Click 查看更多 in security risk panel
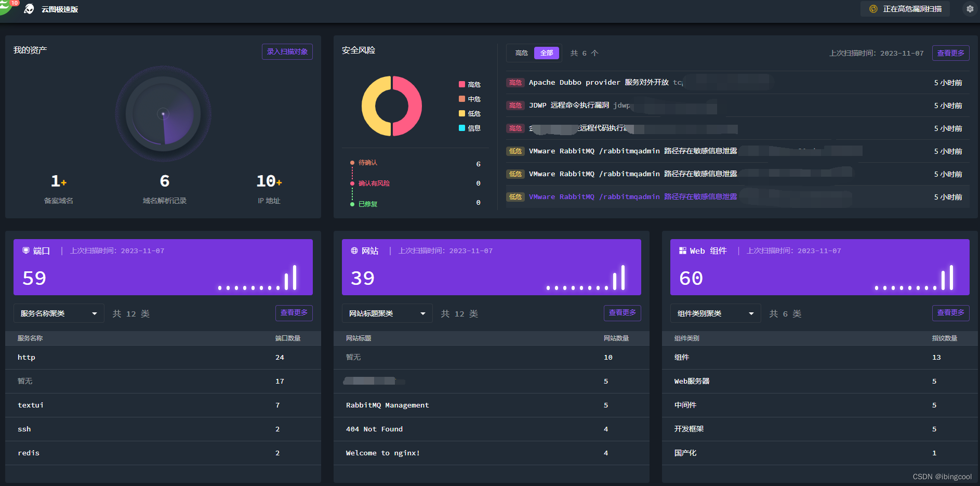Image resolution: width=980 pixels, height=486 pixels. tap(951, 53)
